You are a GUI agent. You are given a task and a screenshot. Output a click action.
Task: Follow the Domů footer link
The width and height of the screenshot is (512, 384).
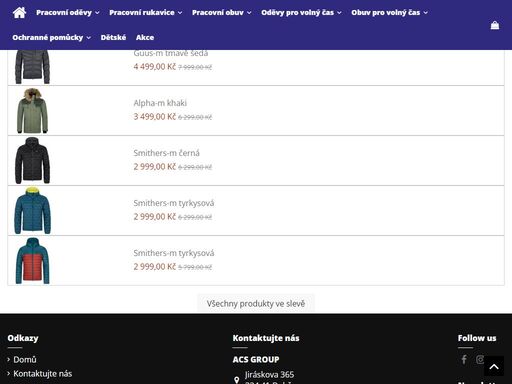(x=25, y=360)
